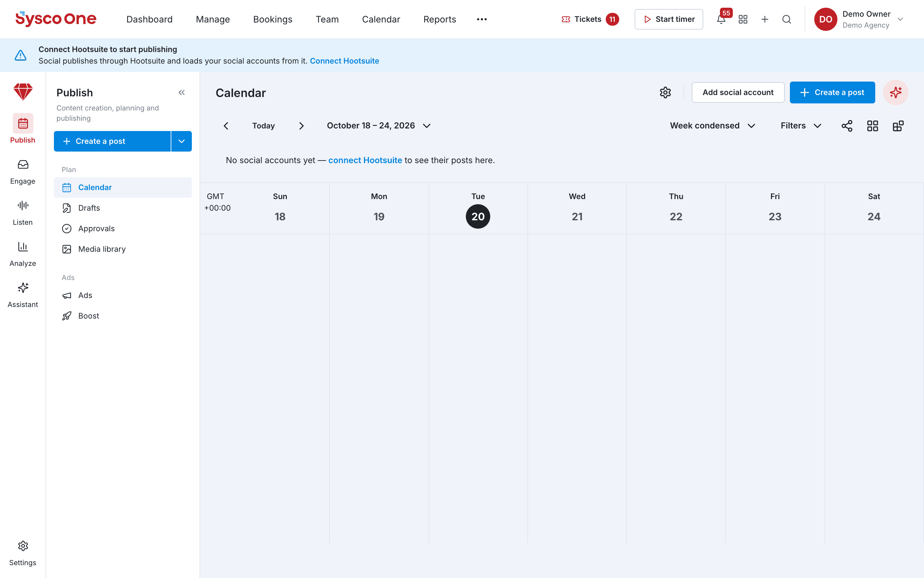Viewport: 924px width, 578px height.
Task: Open Bookings in top navigation
Action: click(273, 19)
